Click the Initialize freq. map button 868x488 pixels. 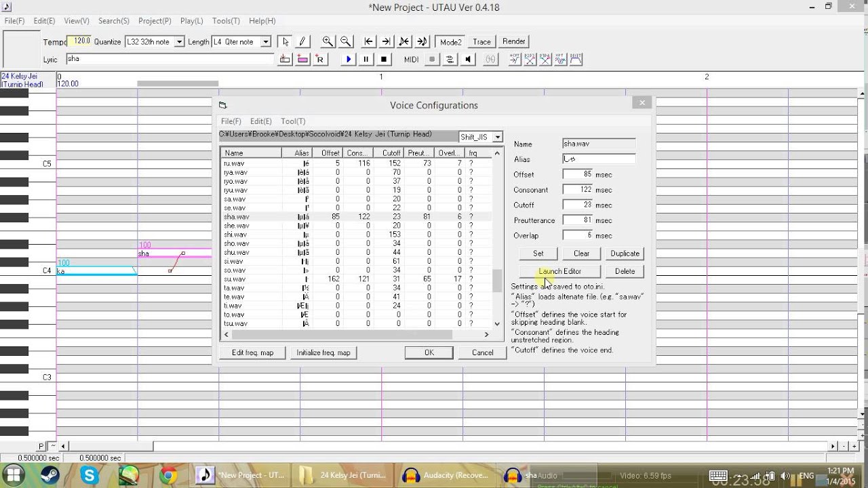point(323,352)
